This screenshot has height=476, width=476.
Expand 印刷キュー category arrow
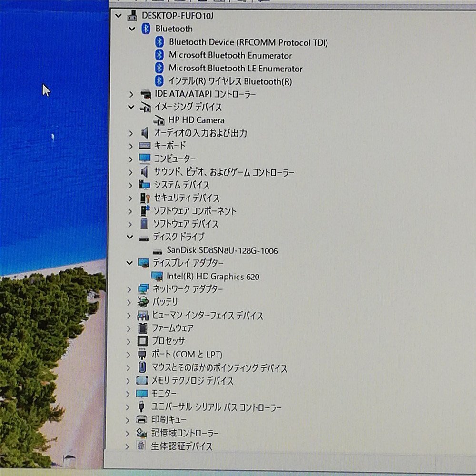click(x=128, y=420)
